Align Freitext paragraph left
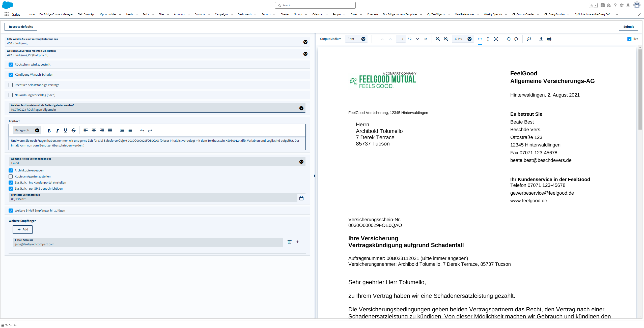The width and height of the screenshot is (644, 328). click(86, 131)
